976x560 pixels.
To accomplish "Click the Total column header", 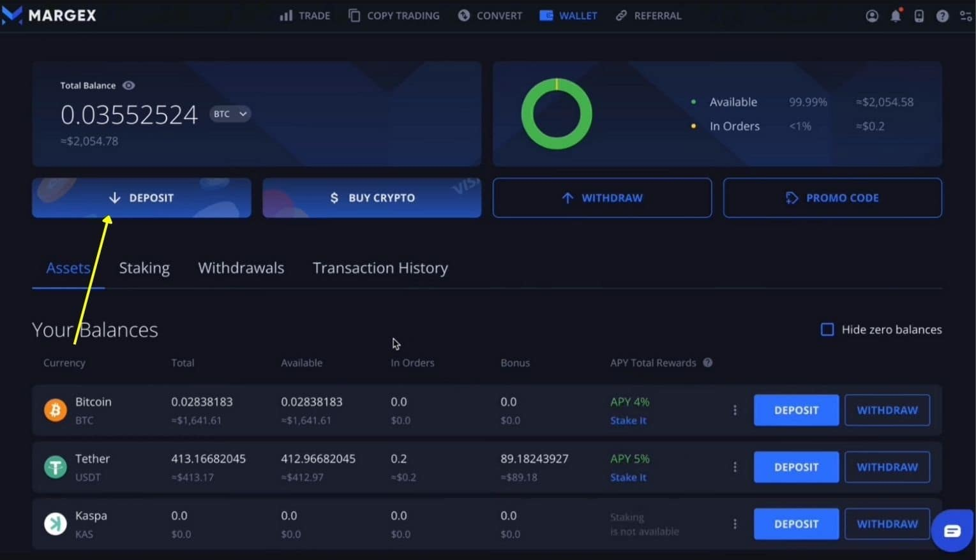I will pyautogui.click(x=183, y=362).
